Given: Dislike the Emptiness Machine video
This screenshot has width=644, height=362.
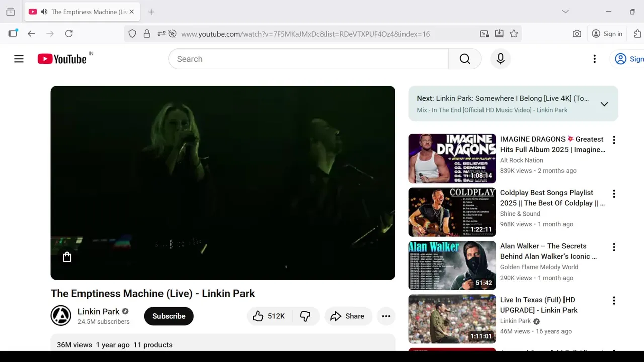Looking at the screenshot, I should [305, 316].
